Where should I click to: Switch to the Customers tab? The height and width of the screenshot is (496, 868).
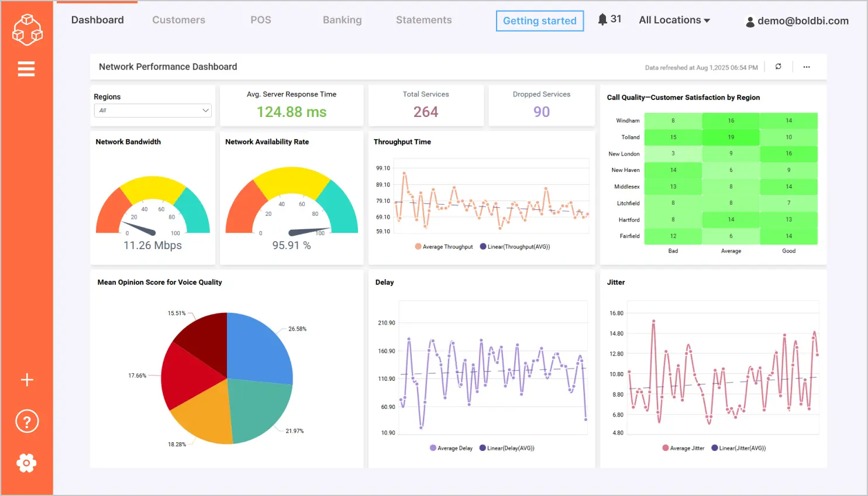(x=178, y=20)
